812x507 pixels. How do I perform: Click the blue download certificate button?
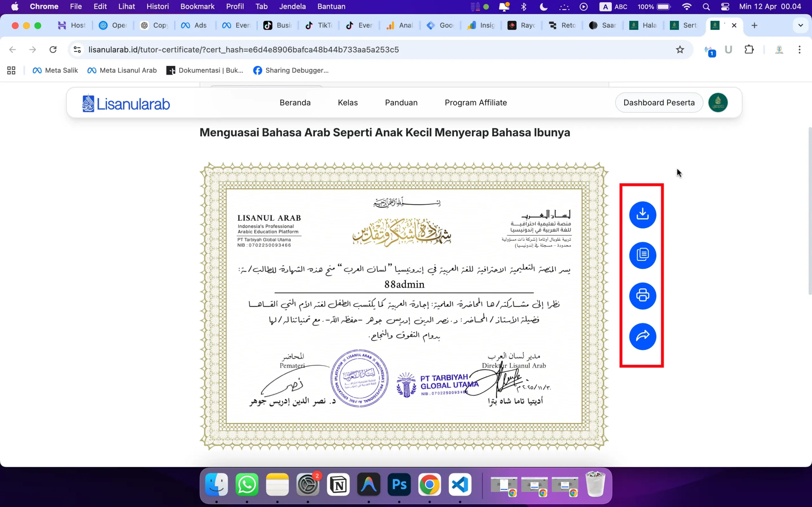coord(642,215)
